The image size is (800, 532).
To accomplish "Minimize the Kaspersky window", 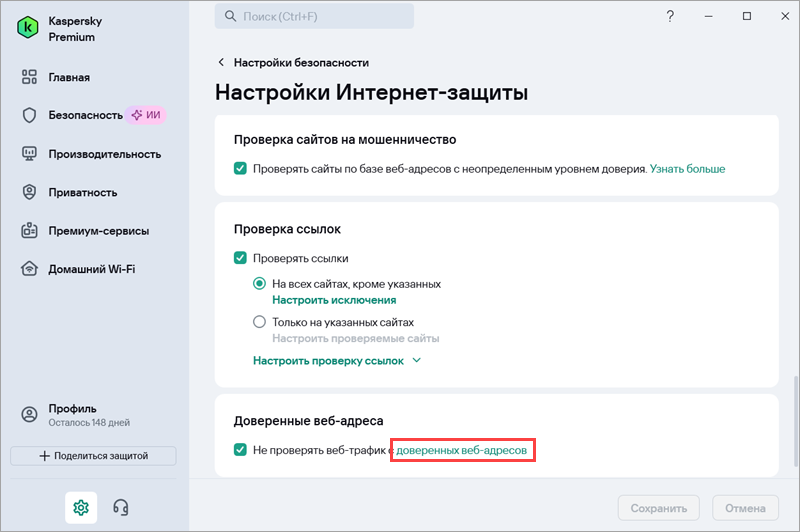I will pos(708,16).
